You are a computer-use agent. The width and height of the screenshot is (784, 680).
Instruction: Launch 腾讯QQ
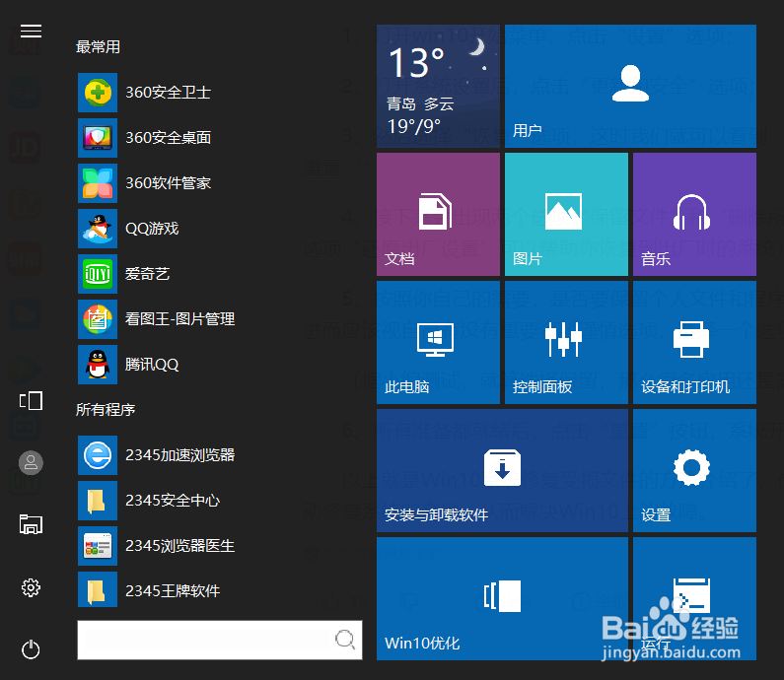[x=129, y=365]
